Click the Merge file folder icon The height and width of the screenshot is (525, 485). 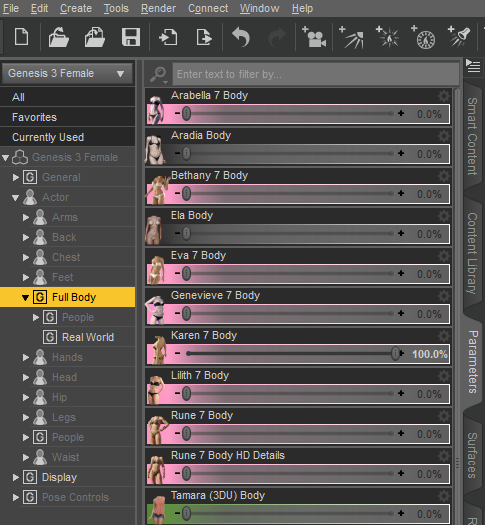coord(95,37)
